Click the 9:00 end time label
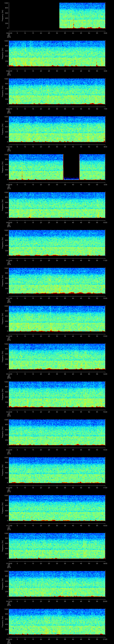 [x=105, y=184]
